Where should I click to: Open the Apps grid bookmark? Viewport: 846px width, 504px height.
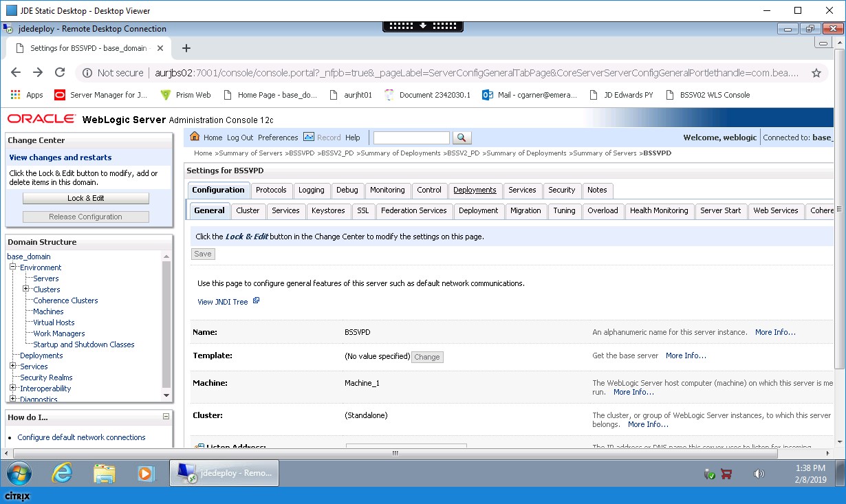coord(28,95)
